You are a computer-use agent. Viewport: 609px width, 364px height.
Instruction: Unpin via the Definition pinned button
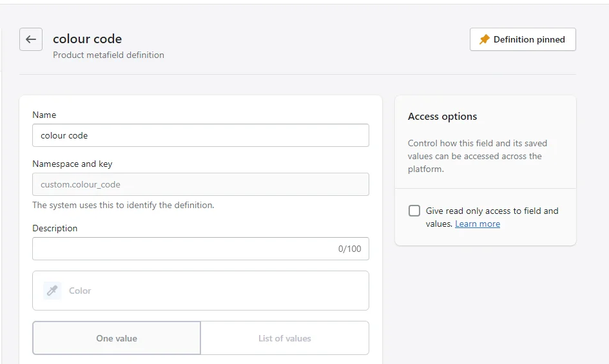tap(523, 39)
